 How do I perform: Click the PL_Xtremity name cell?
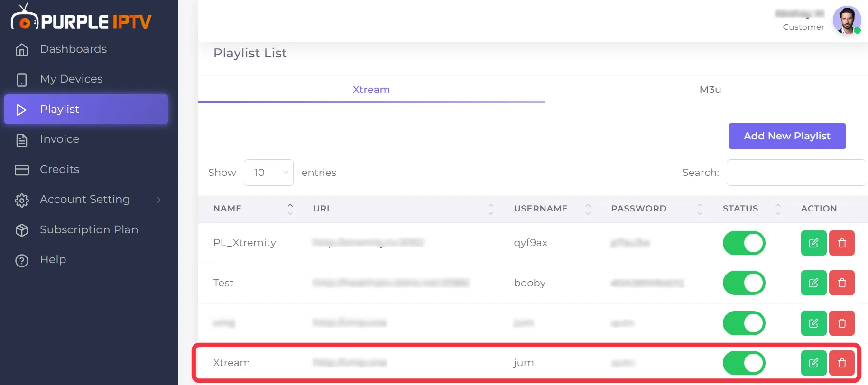tap(245, 243)
